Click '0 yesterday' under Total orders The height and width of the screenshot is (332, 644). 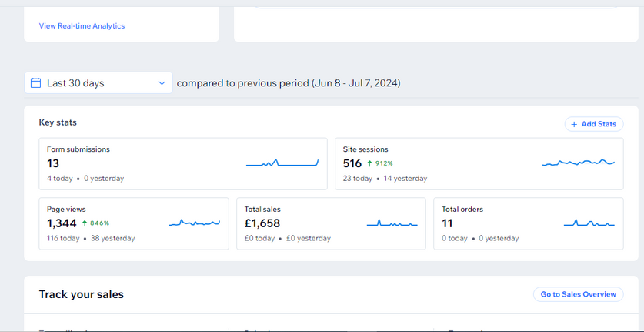497,238
